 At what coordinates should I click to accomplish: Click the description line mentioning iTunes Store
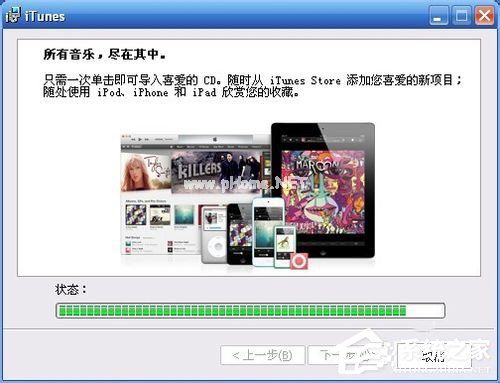(x=252, y=80)
